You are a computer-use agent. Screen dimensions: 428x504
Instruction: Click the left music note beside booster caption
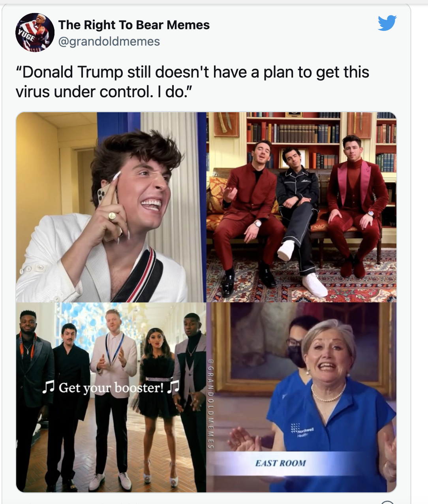(x=48, y=387)
